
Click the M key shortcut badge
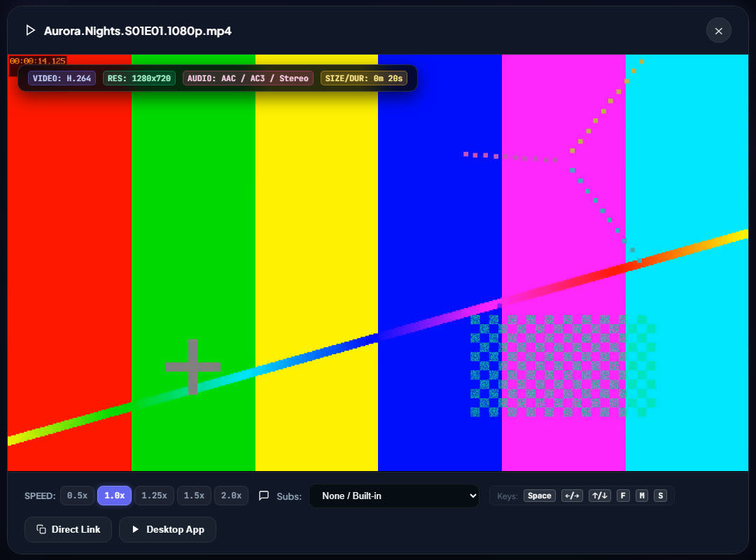pos(642,496)
